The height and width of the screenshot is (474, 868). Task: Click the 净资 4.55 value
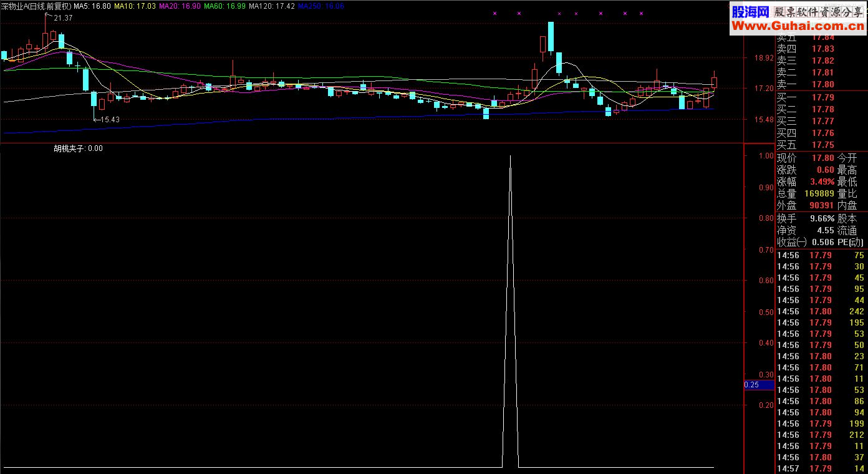825,231
